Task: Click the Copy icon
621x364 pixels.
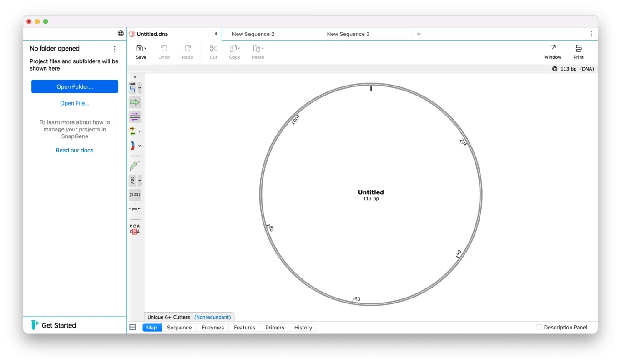Action: [233, 48]
